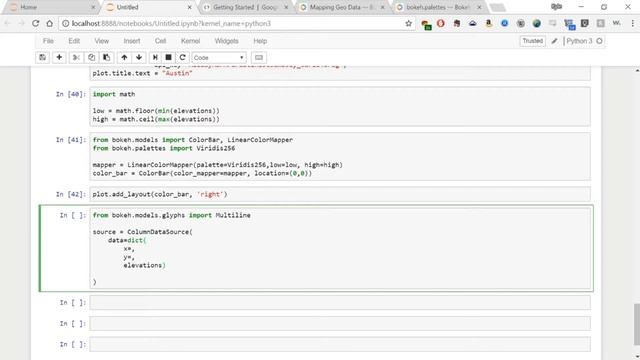Screen dimensions: 640x360
Task: Copy selected cells with the toolbar copy icon
Action: [91, 58]
